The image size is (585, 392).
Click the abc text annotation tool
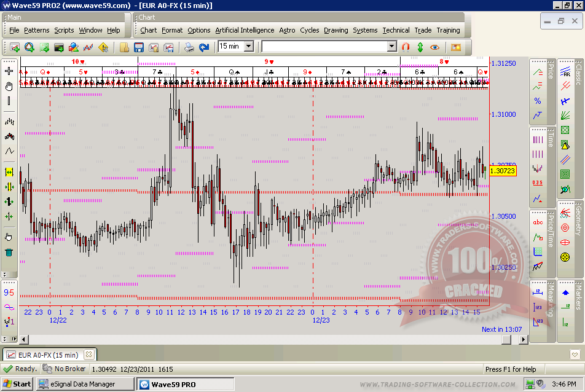pos(538,222)
